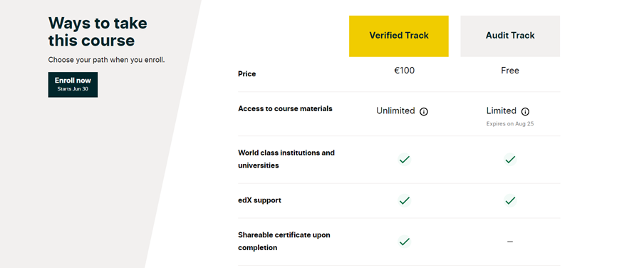Click the Free price under Audit Track
Screen dimensions: 644x268
tap(510, 71)
